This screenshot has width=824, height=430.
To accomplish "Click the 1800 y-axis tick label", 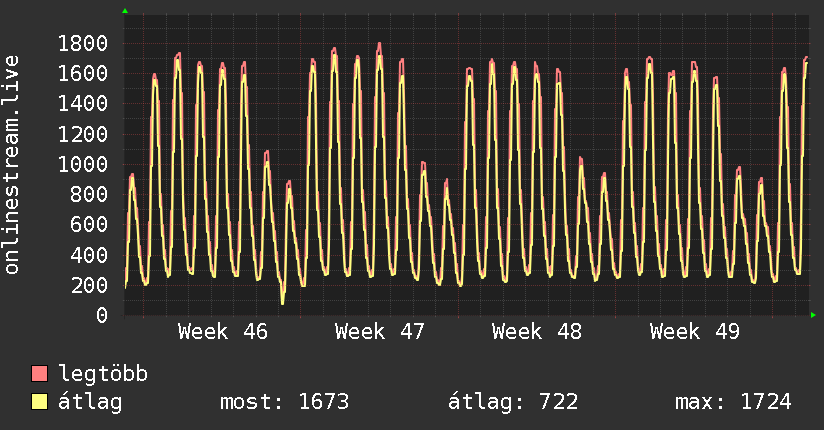I will point(83,43).
